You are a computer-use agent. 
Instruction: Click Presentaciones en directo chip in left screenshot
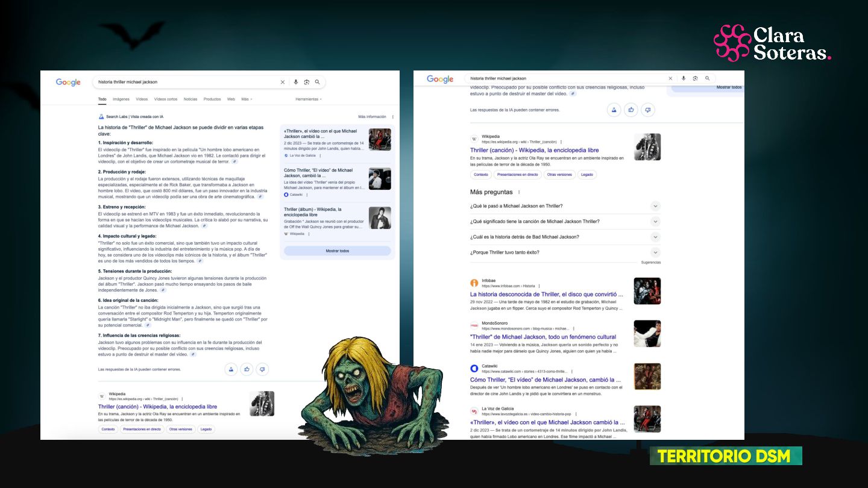[x=141, y=430]
